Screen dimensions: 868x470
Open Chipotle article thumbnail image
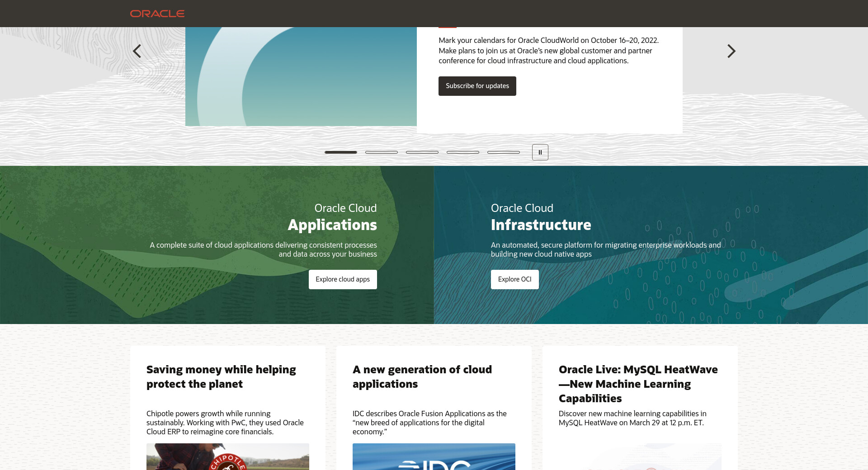(x=227, y=456)
